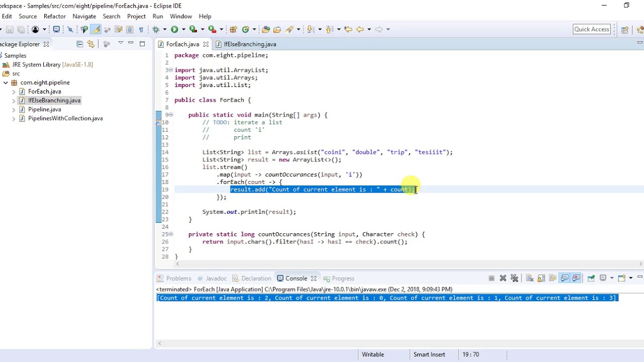Click the Skip All Breakpoints icon

pyautogui.click(x=70, y=29)
